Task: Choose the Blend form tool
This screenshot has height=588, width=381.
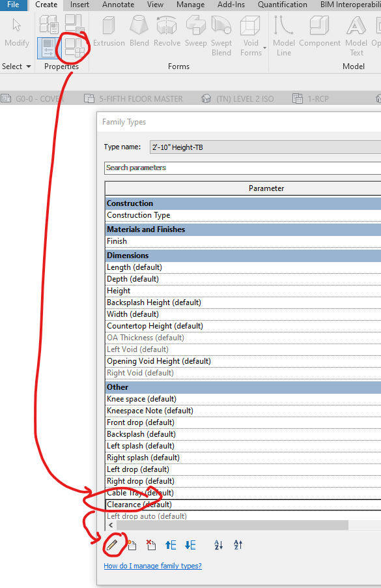Action: coord(139,32)
